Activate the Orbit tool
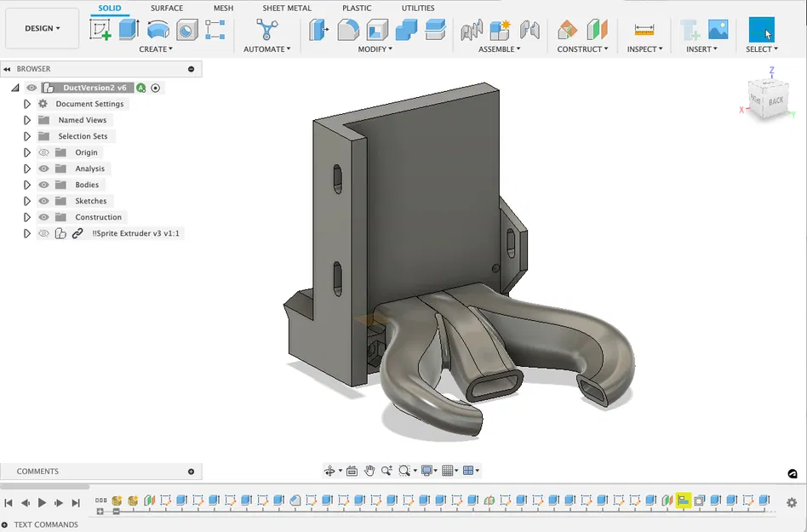 pos(330,469)
